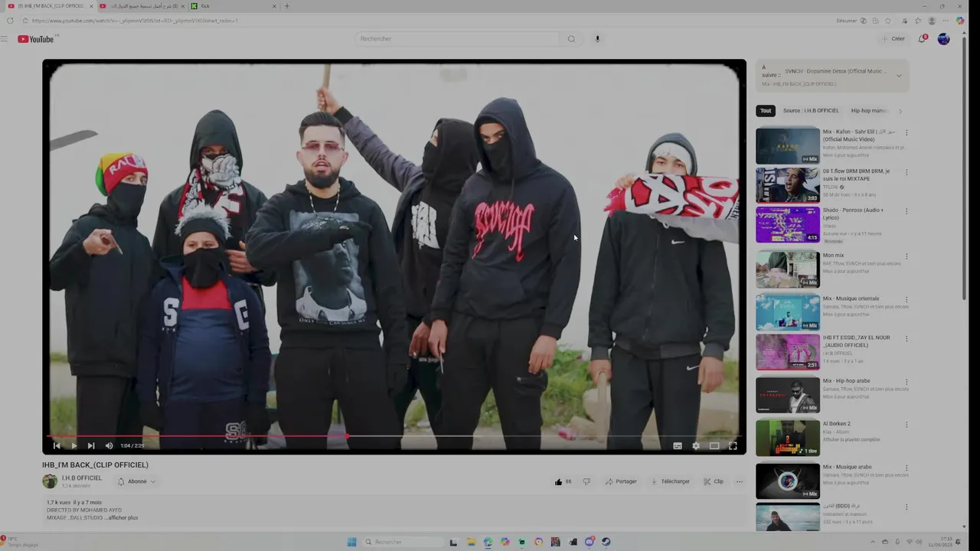Open the I.H.B OFFICIEL channel name link
Screen dimensions: 980x551
click(x=82, y=478)
